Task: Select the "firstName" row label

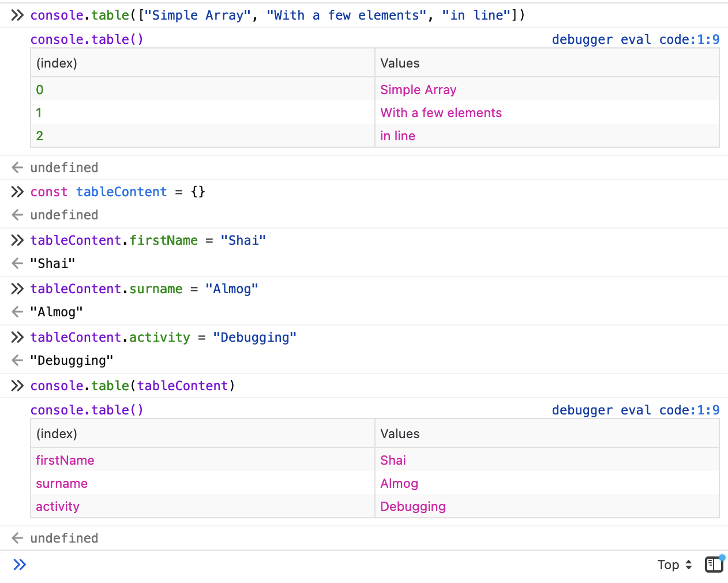Action: pos(65,460)
